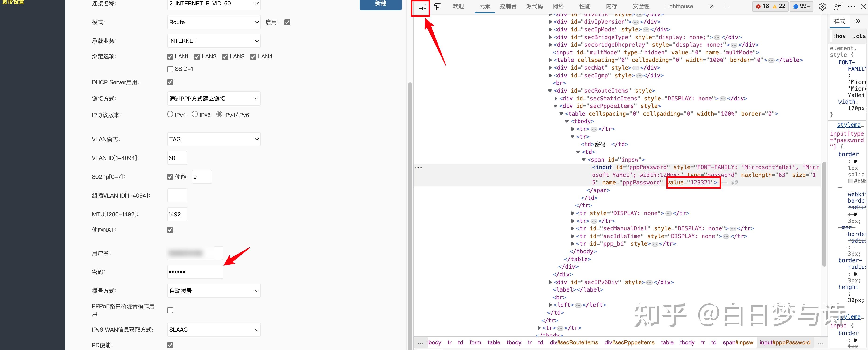Click the 新建 button

(x=381, y=4)
